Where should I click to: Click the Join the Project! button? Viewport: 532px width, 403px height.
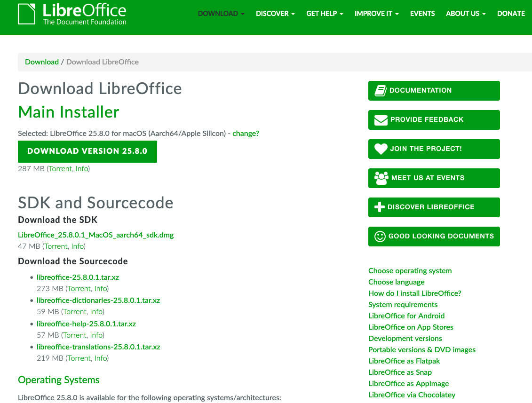434,149
